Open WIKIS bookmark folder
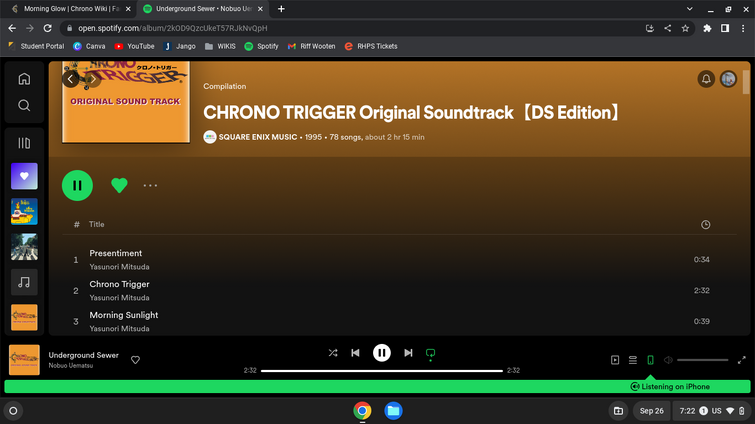 pyautogui.click(x=220, y=46)
